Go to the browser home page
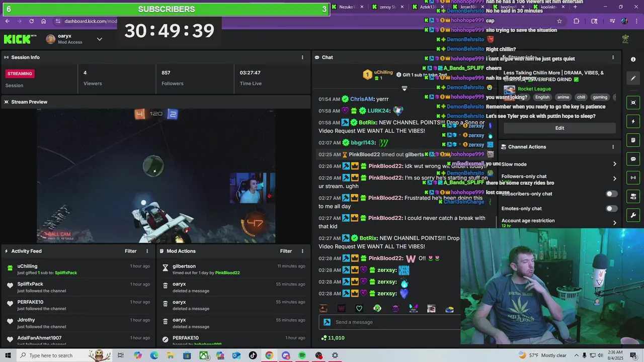The width and height of the screenshot is (644, 362). [x=44, y=21]
